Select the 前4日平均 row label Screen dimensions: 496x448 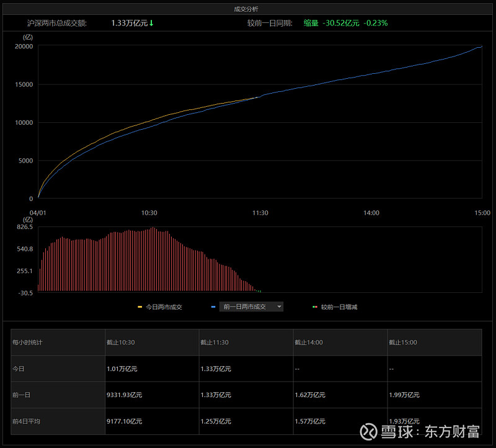tap(26, 421)
